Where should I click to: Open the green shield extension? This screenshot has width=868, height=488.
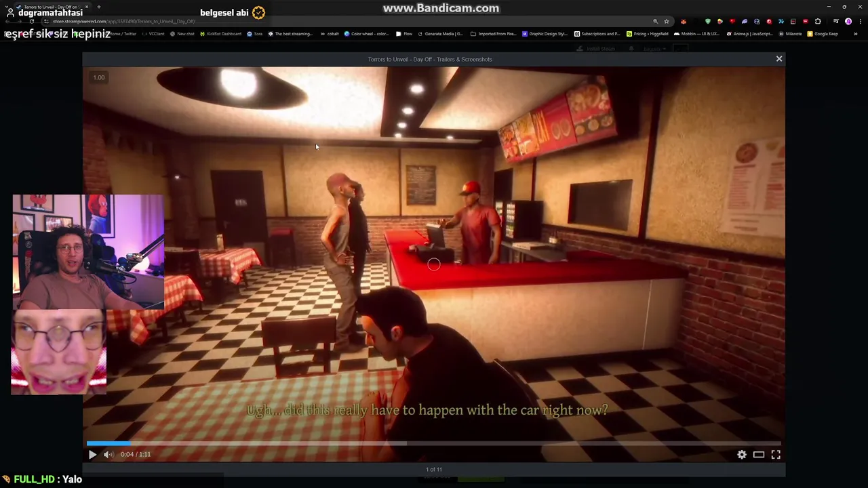(708, 21)
